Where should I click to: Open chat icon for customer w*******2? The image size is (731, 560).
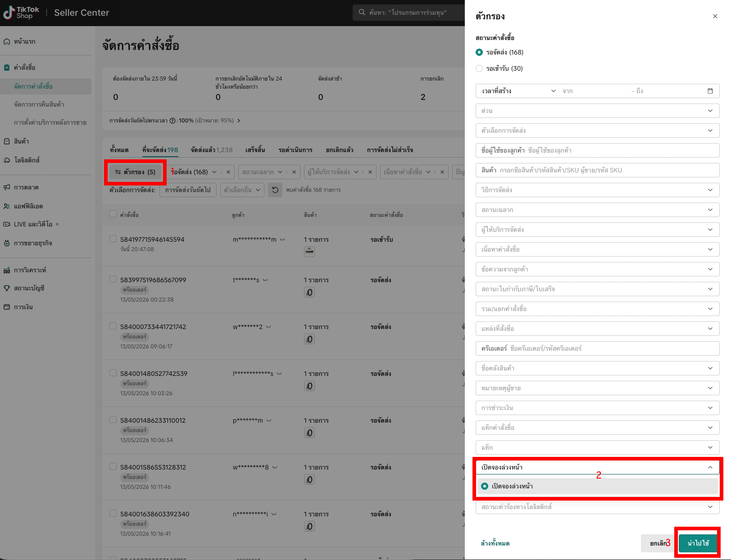click(x=268, y=327)
